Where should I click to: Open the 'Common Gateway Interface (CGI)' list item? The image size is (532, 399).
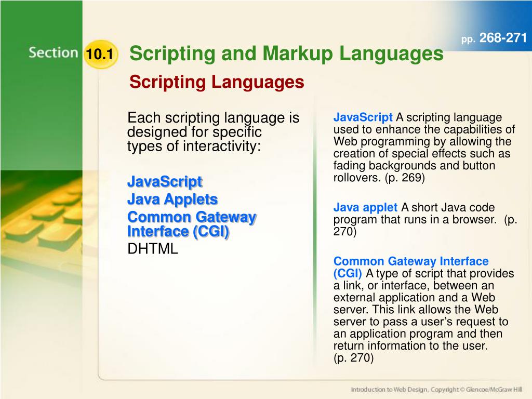192,224
